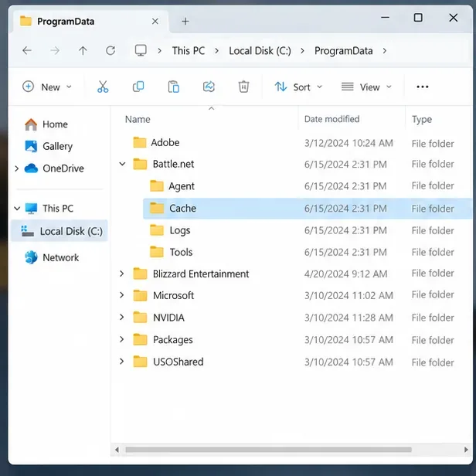
Task: Close the ProgramData tab
Action: click(155, 22)
